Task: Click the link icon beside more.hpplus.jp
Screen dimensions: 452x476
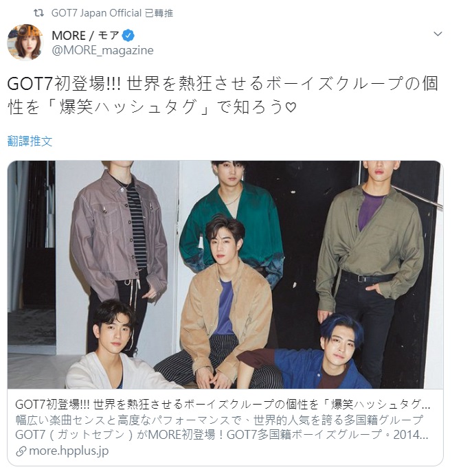Action: 21,452
